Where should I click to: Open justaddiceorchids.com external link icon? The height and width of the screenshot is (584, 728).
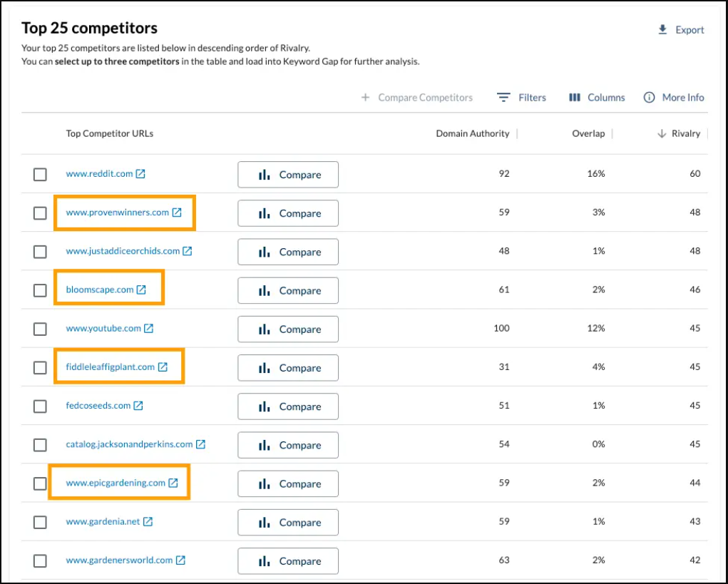pos(187,251)
